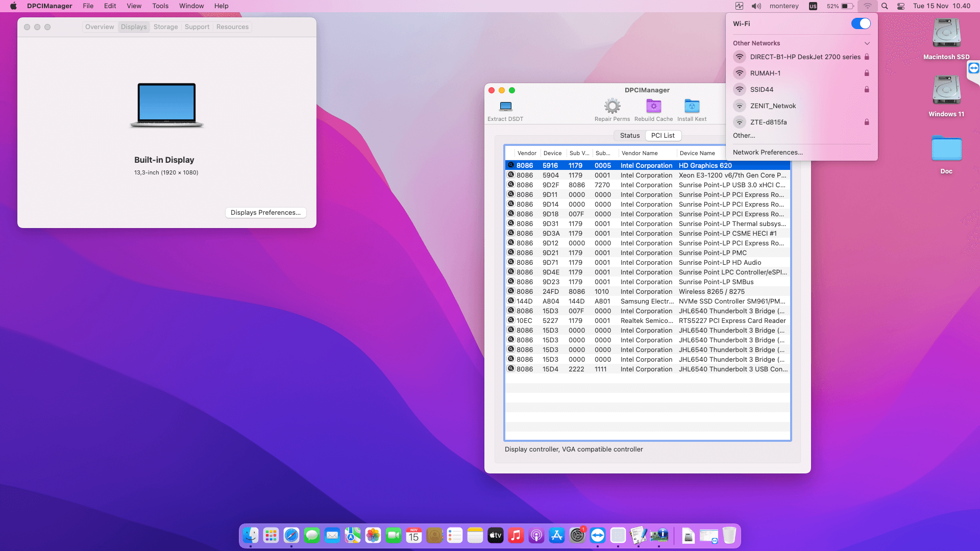This screenshot has height=551, width=980.
Task: Open Spotlight search from the menu bar
Action: click(885, 6)
